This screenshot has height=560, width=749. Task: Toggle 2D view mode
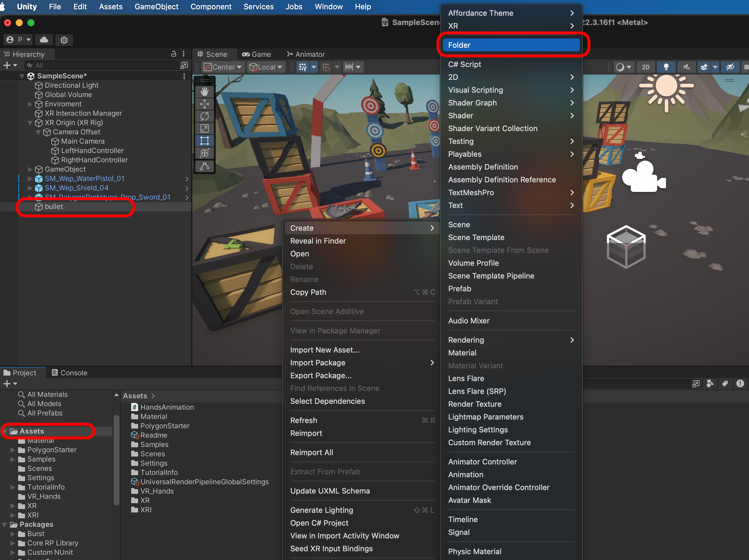tap(645, 67)
